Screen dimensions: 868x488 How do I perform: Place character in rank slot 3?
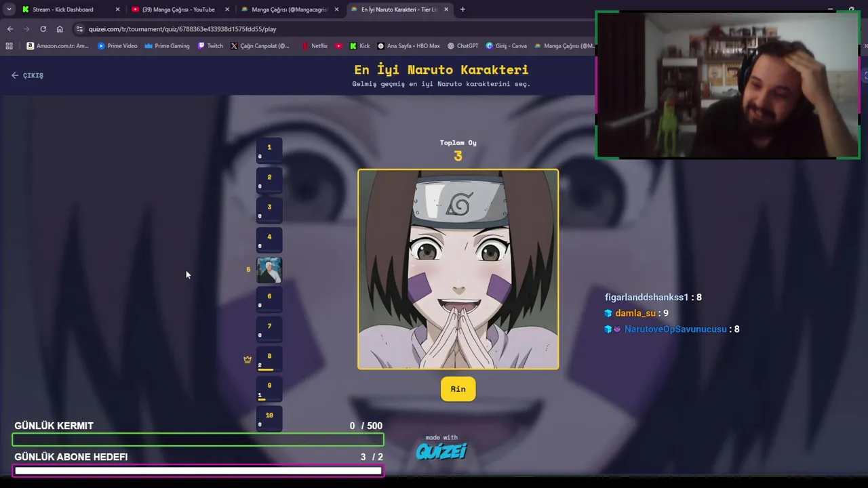tap(269, 211)
